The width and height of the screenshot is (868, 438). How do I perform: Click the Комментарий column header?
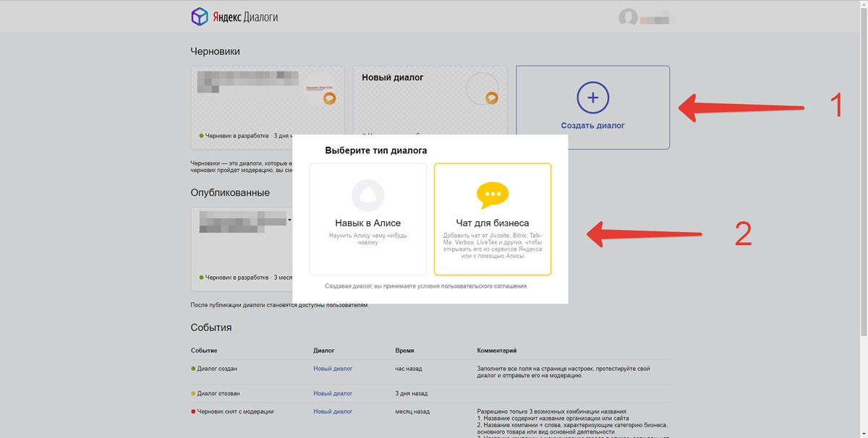pyautogui.click(x=497, y=351)
